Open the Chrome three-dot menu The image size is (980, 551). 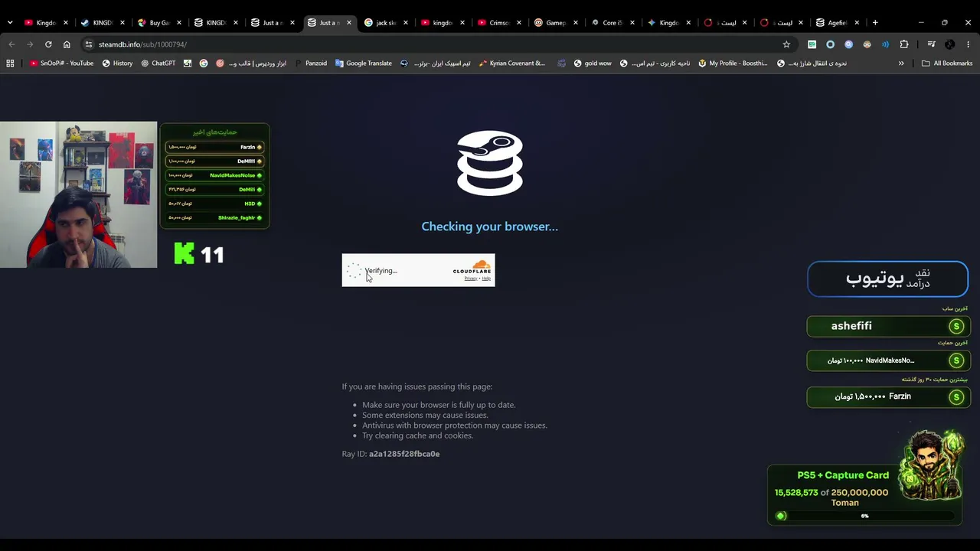pos(968,44)
